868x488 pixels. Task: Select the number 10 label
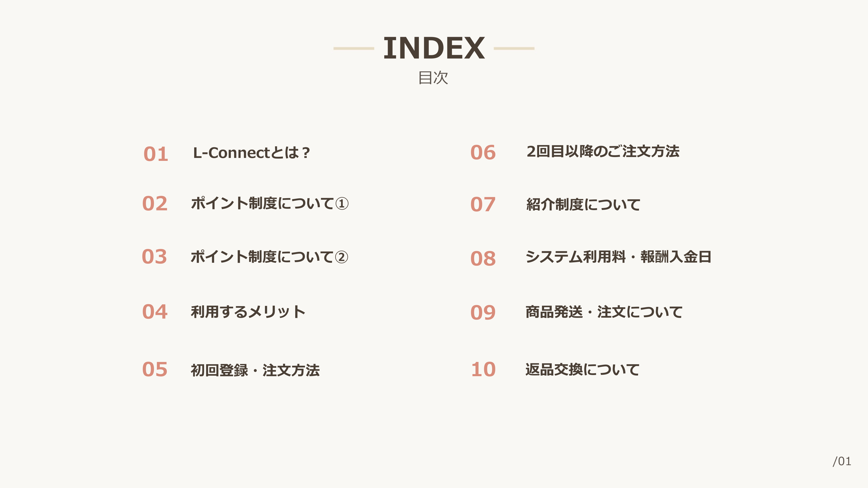coord(483,369)
